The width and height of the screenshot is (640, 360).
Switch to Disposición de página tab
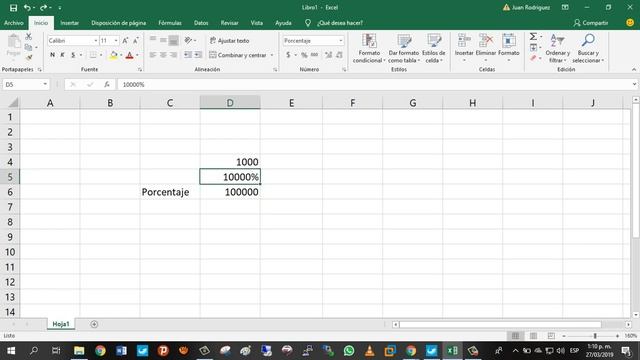click(x=118, y=23)
